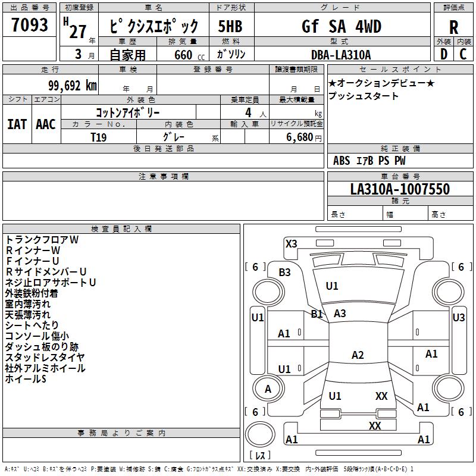Image resolution: width=476 pixels, height=476 pixels.
Task: Select the B1 damage code marker
Action: [317, 314]
